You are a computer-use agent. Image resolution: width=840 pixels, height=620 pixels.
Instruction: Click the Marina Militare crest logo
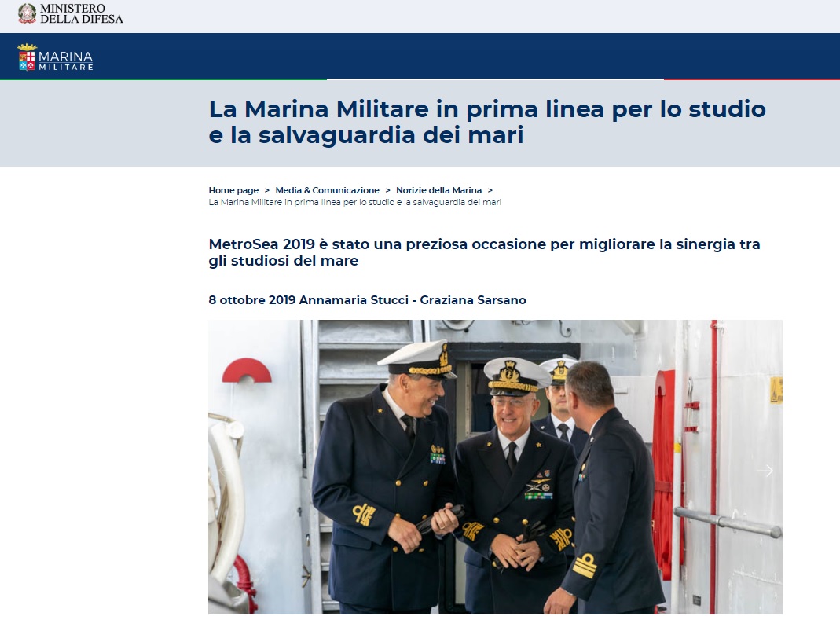27,57
